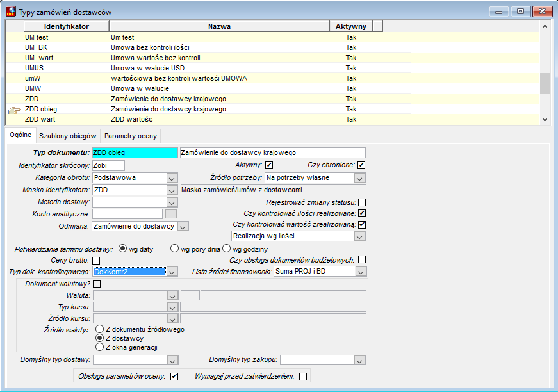Choose Z dostawcy radio option

point(100,338)
